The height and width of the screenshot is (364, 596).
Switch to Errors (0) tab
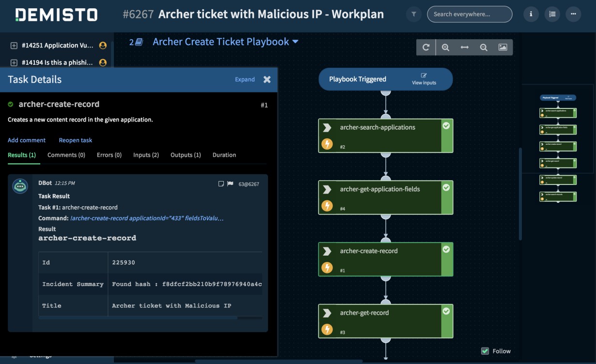[x=109, y=155]
